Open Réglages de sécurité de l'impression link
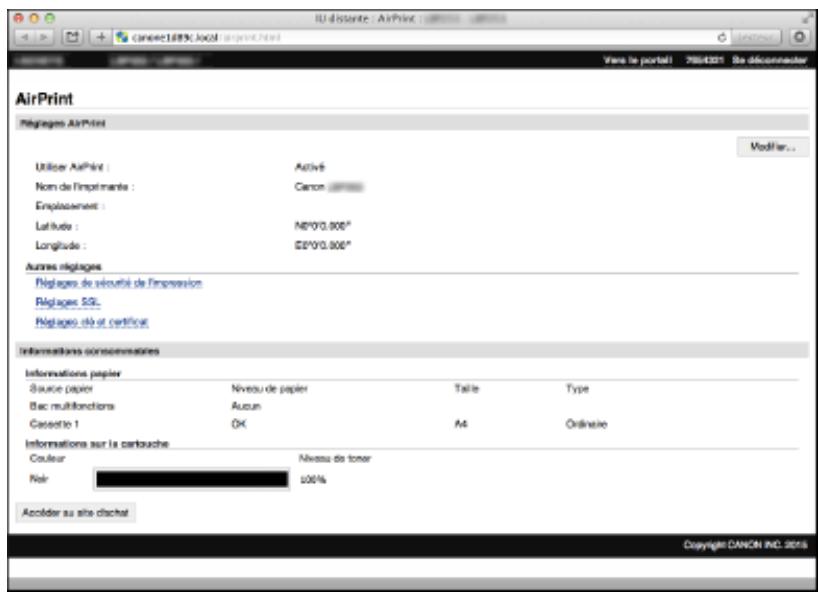 pyautogui.click(x=118, y=283)
